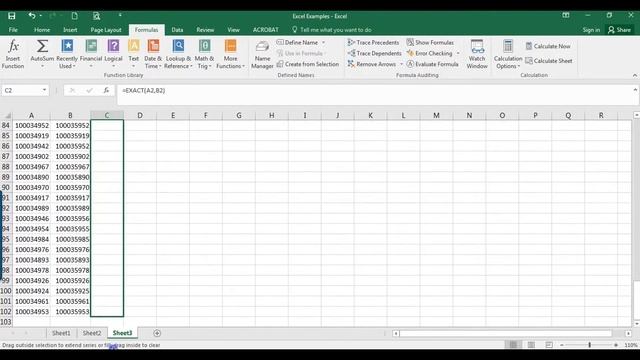This screenshot has height=360, width=640.
Task: Switch to Sheet1 tab
Action: point(61,333)
